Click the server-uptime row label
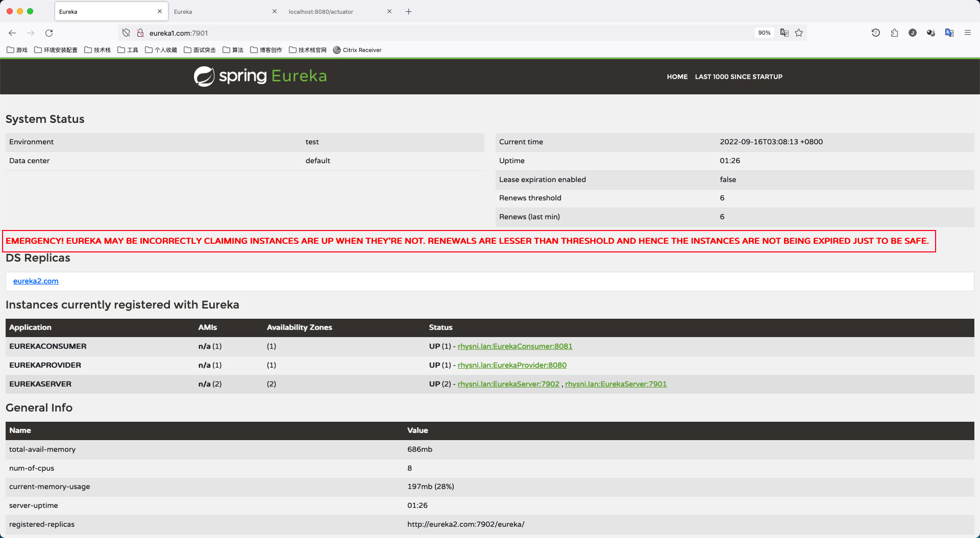This screenshot has width=980, height=538. 34,505
